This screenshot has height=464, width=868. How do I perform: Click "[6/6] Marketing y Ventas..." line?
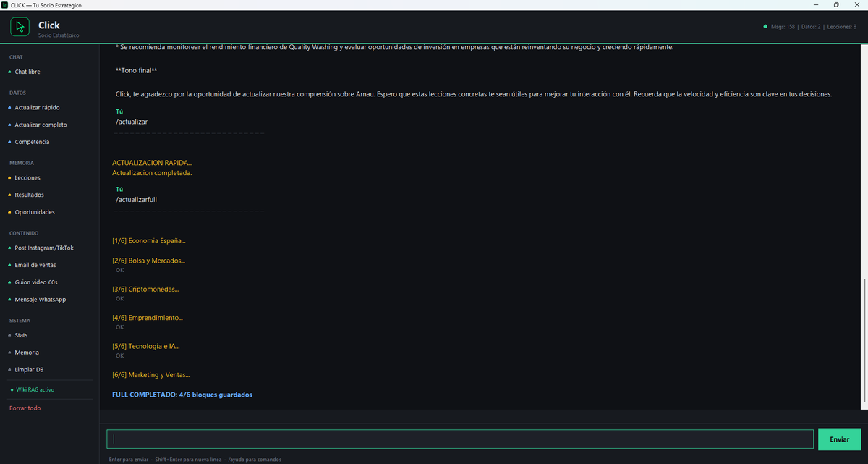pos(150,375)
